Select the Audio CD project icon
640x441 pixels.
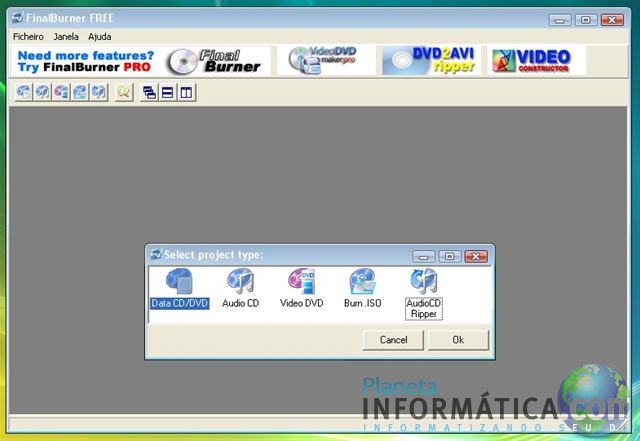coord(240,281)
